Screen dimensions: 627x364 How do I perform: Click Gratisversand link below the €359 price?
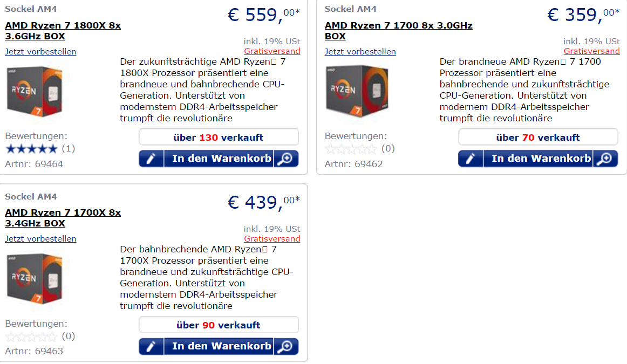[x=591, y=51]
